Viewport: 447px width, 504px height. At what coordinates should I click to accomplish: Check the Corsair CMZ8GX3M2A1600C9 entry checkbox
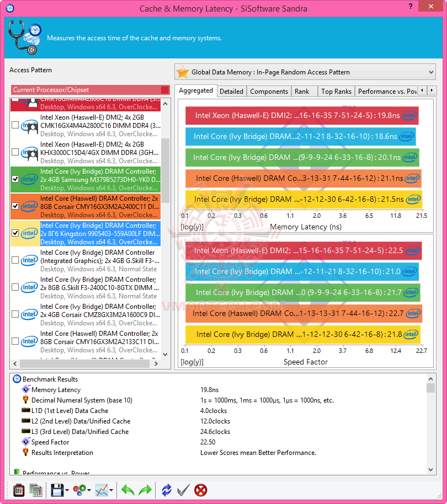pyautogui.click(x=15, y=314)
